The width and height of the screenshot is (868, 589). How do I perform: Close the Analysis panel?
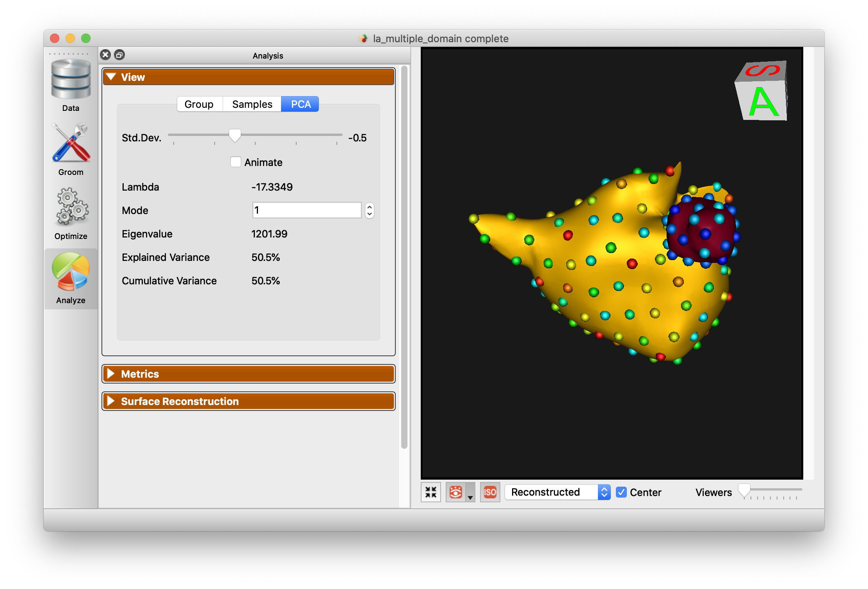(105, 55)
